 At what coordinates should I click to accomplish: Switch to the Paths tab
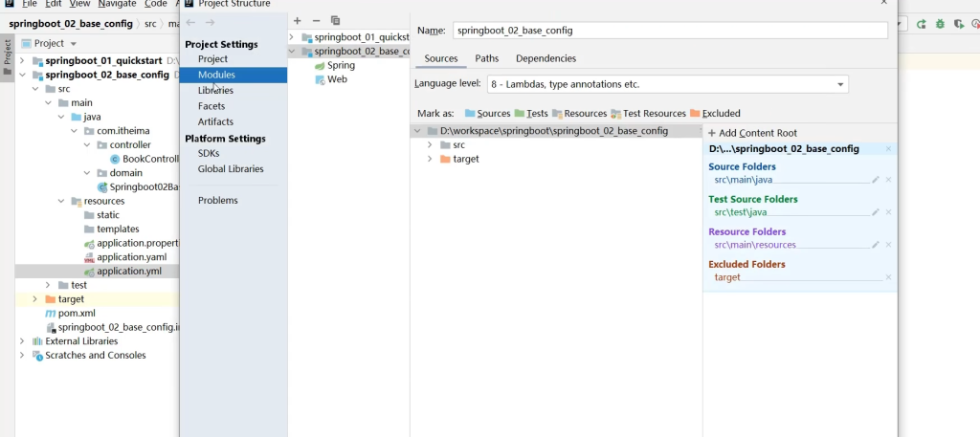[x=486, y=58]
